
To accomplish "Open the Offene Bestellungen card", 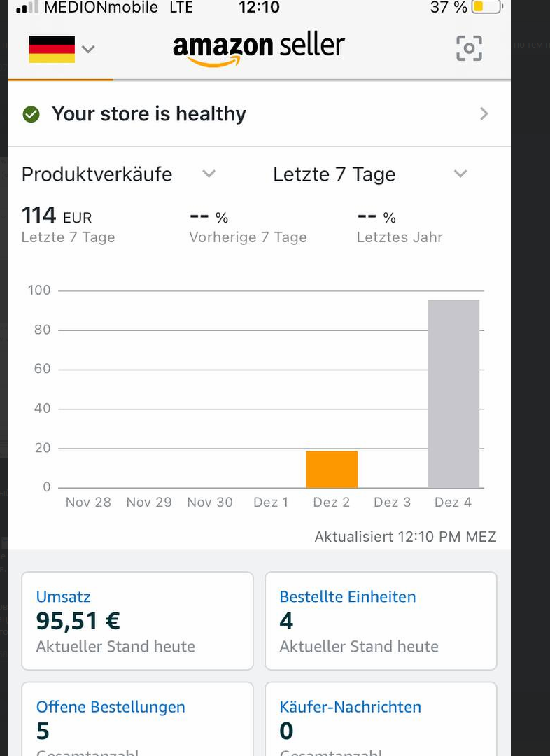I will [x=137, y=719].
